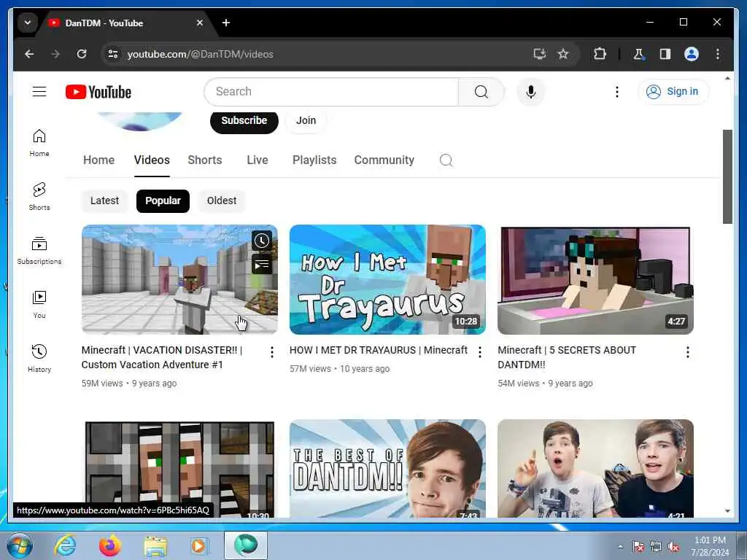Click the YouTube search input field
The height and width of the screenshot is (560, 747).
click(x=331, y=91)
